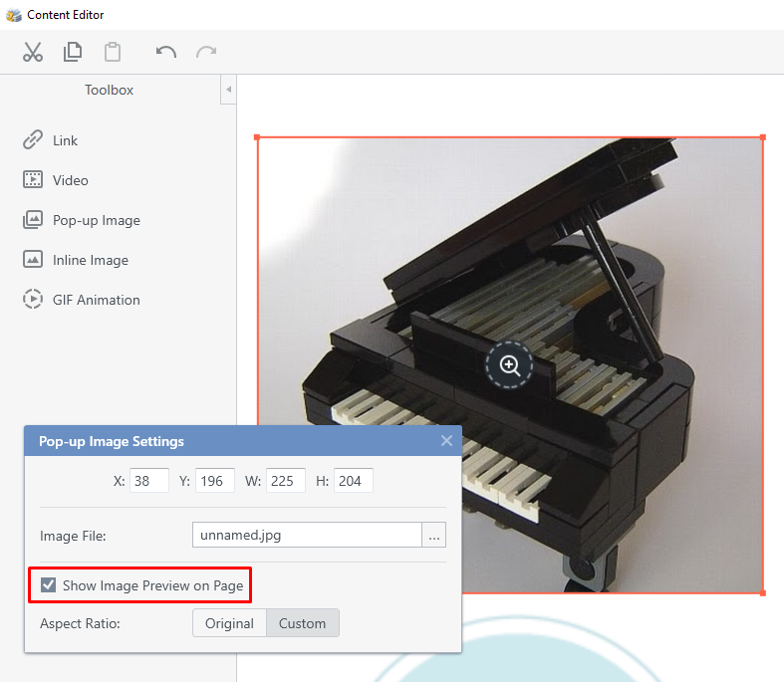Click the Redo arrow icon

tap(206, 52)
